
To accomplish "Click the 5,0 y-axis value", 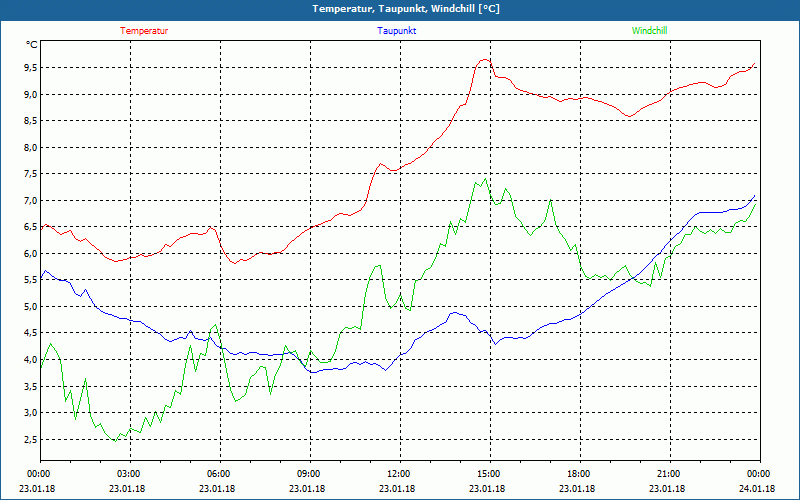I will click(31, 307).
